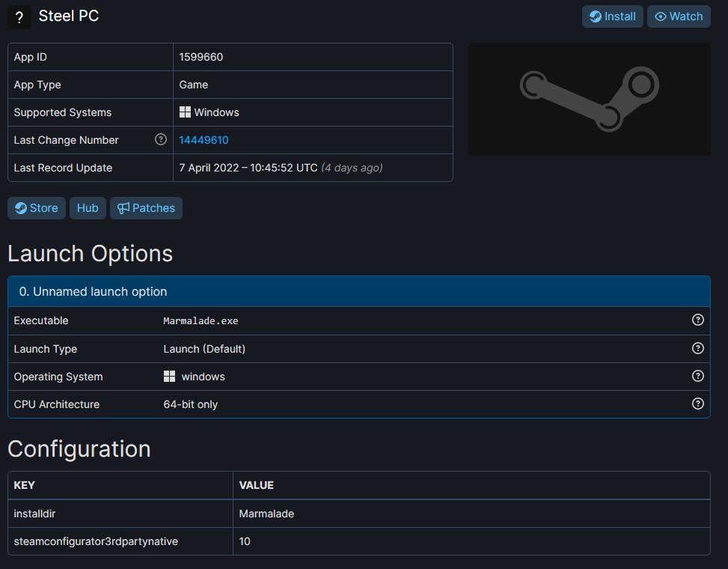This screenshot has height=569, width=728.
Task: Click the Windows icon in the Operating System row
Action: (x=168, y=376)
